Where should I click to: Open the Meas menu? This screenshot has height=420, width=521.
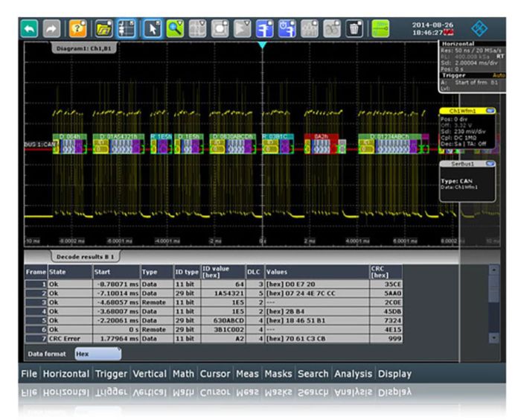click(247, 374)
